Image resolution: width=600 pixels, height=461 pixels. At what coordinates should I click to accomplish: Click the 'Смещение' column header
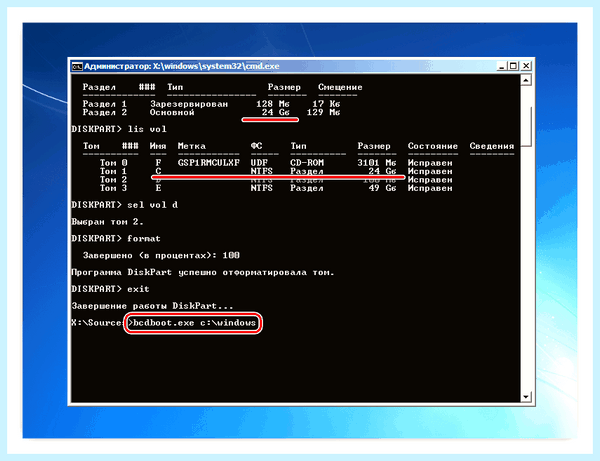pos(340,87)
